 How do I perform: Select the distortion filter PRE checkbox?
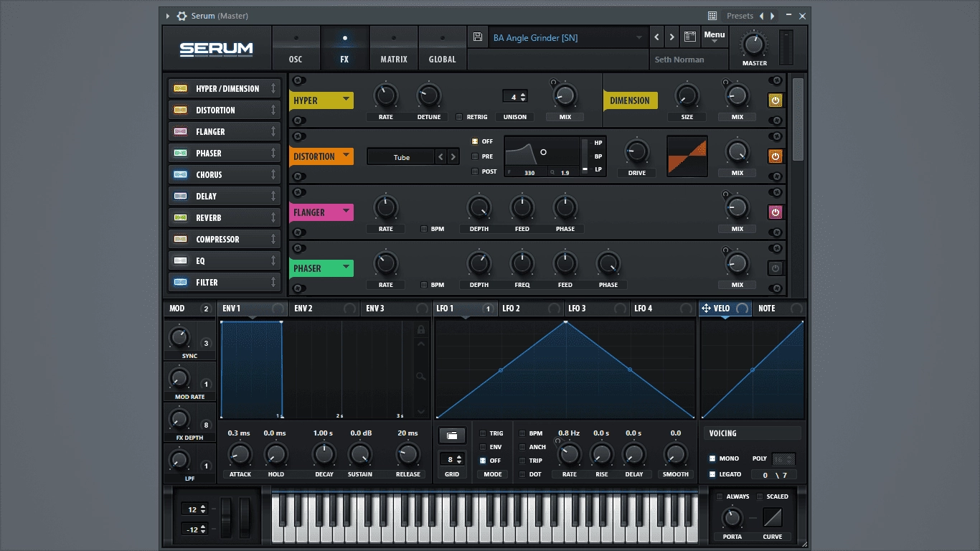coord(474,156)
